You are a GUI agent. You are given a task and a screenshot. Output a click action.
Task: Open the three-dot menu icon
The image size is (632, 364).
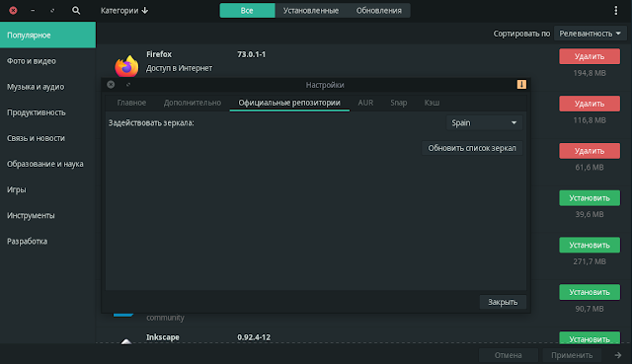coord(615,11)
